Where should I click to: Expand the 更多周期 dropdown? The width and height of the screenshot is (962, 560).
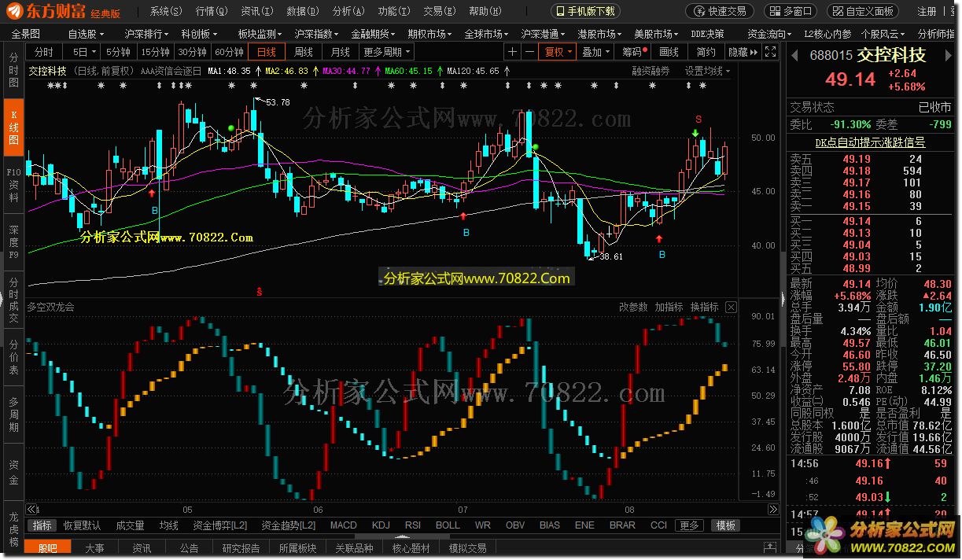point(387,52)
